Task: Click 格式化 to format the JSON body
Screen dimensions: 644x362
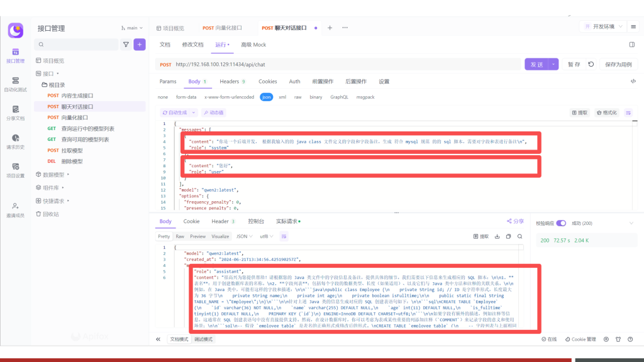Action: pos(607,112)
